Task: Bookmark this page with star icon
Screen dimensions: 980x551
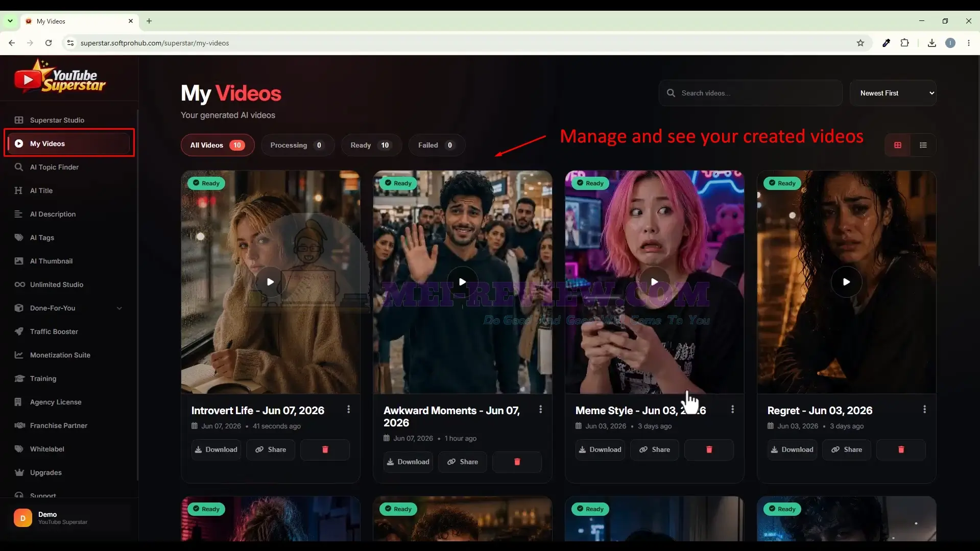Action: (861, 43)
